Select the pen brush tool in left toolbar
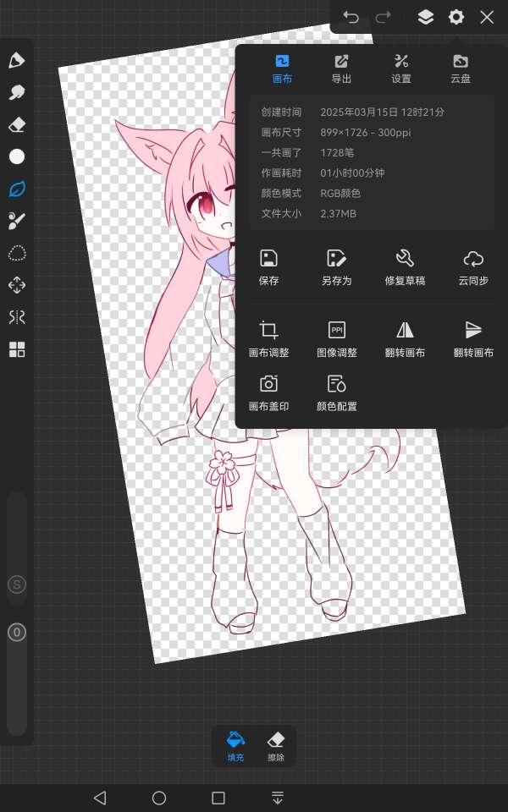 click(16, 60)
